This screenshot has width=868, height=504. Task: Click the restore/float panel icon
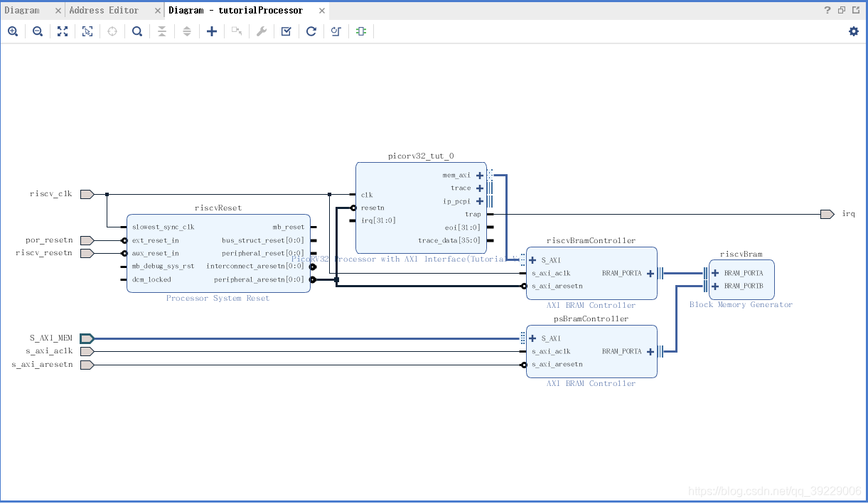tap(842, 10)
